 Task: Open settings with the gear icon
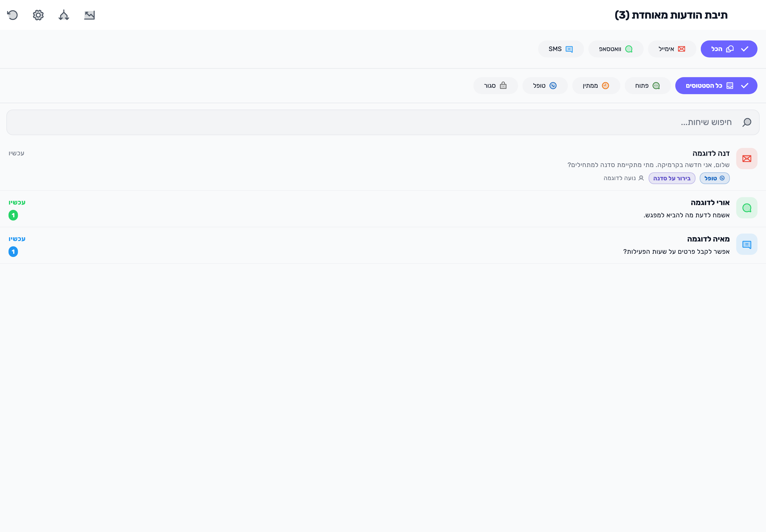point(38,15)
